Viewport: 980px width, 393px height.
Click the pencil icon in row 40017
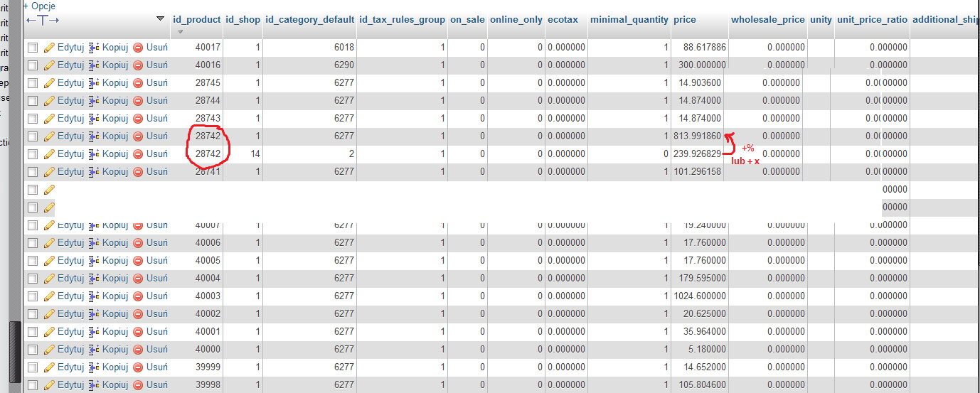[x=49, y=48]
